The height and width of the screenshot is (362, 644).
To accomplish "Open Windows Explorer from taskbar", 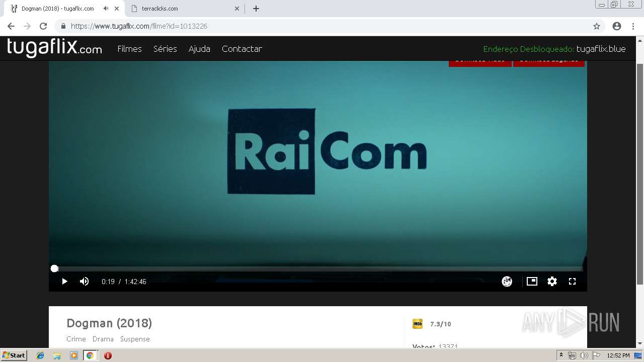I will click(57, 355).
